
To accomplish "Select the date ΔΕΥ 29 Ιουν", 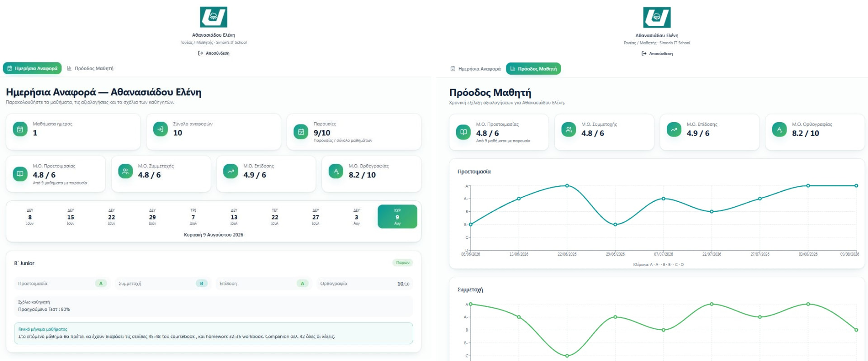I will pyautogui.click(x=152, y=217).
